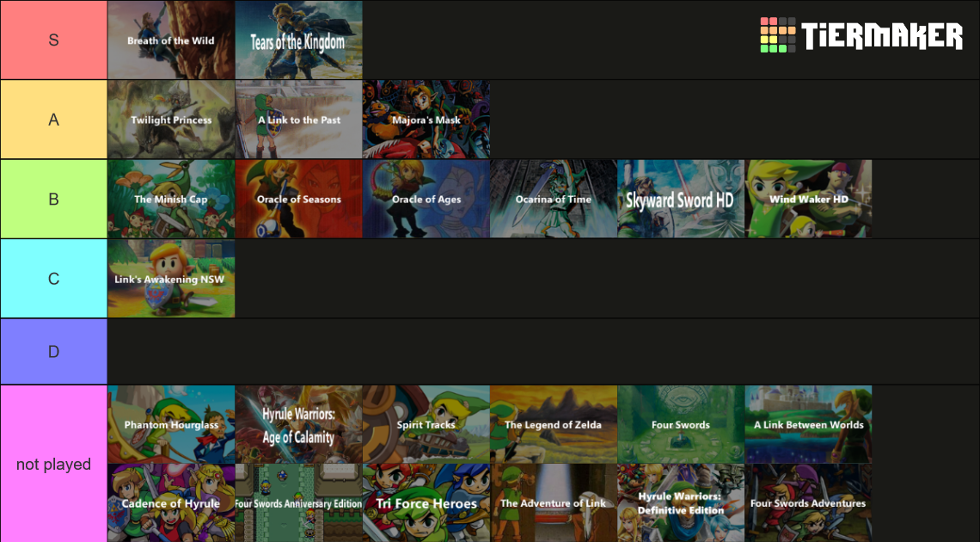Select the Oracle of Seasons tile
Viewport: 980px width, 542px height.
298,199
